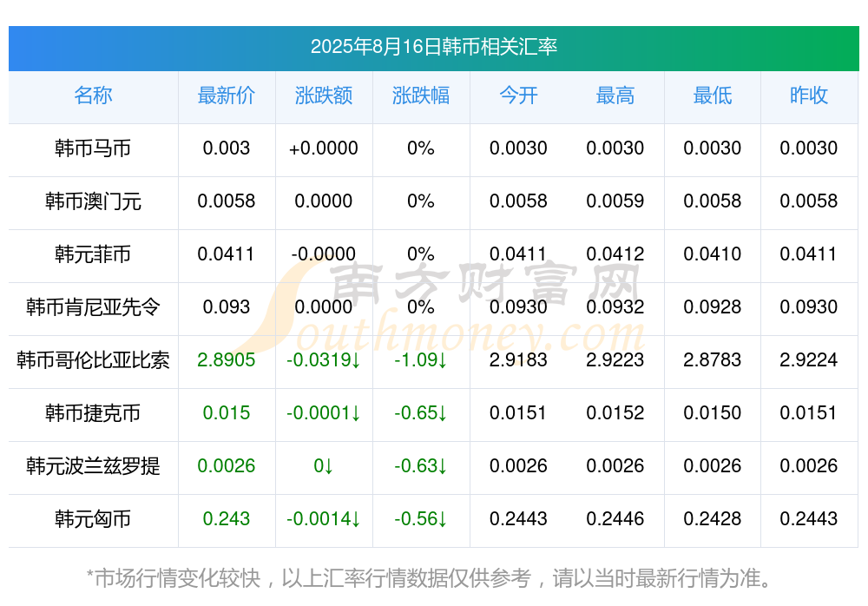868x606 pixels.
Task: Click latest price 0.003 for 韩币马币
Action: 226,148
